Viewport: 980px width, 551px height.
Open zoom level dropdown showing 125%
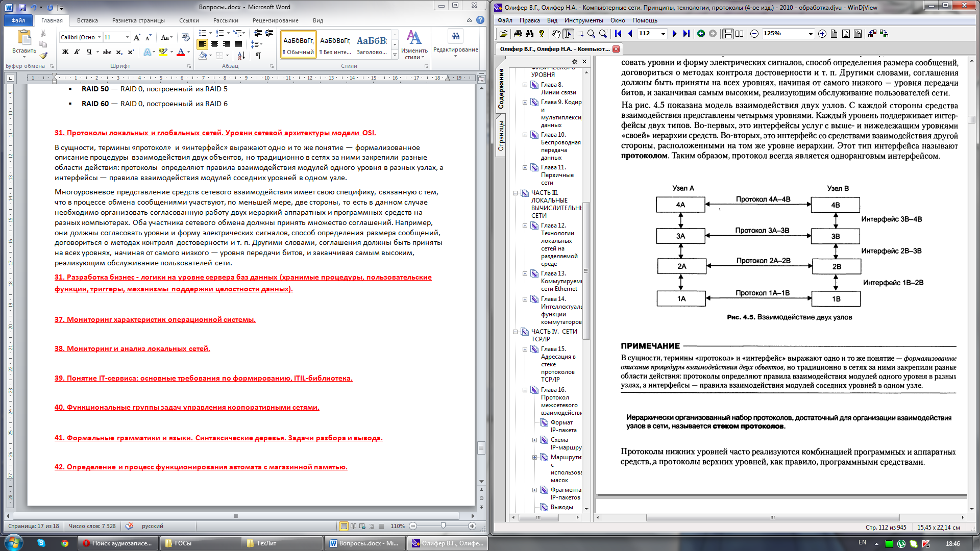click(810, 34)
